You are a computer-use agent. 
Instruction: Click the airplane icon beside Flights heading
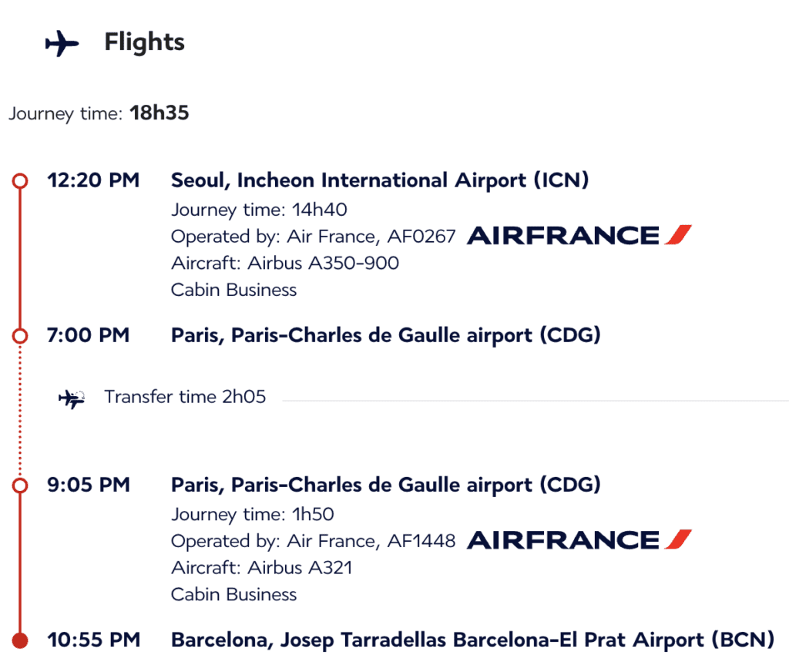click(x=62, y=43)
